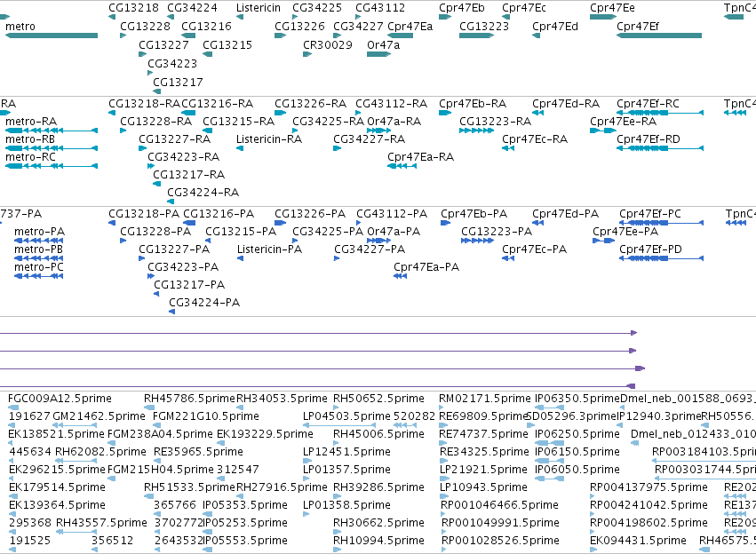Select the CR30029 gene label
The height and width of the screenshot is (554, 756).
[328, 45]
